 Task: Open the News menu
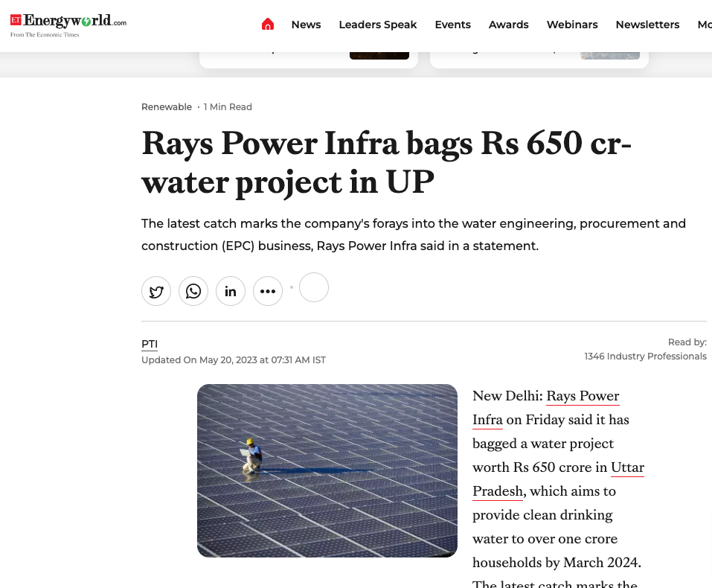click(x=306, y=25)
